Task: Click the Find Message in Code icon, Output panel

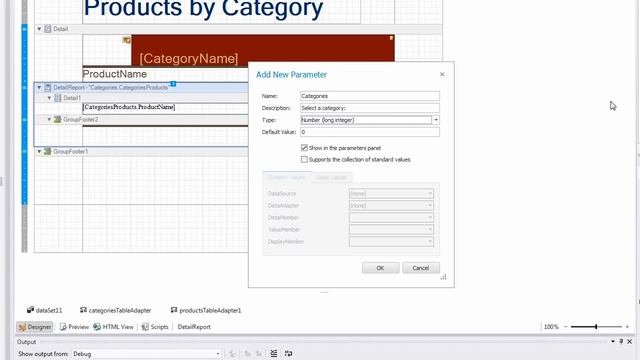Action: (x=233, y=353)
